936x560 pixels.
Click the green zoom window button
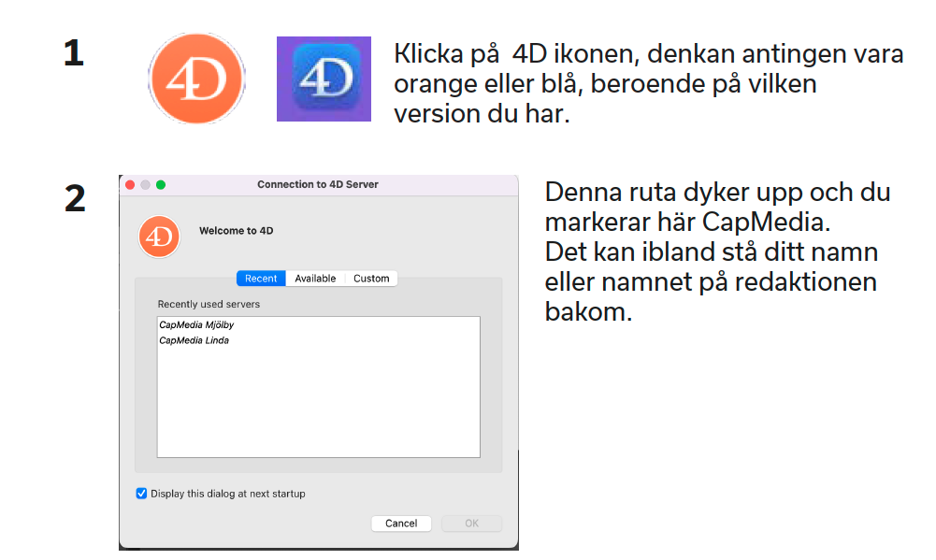point(161,185)
